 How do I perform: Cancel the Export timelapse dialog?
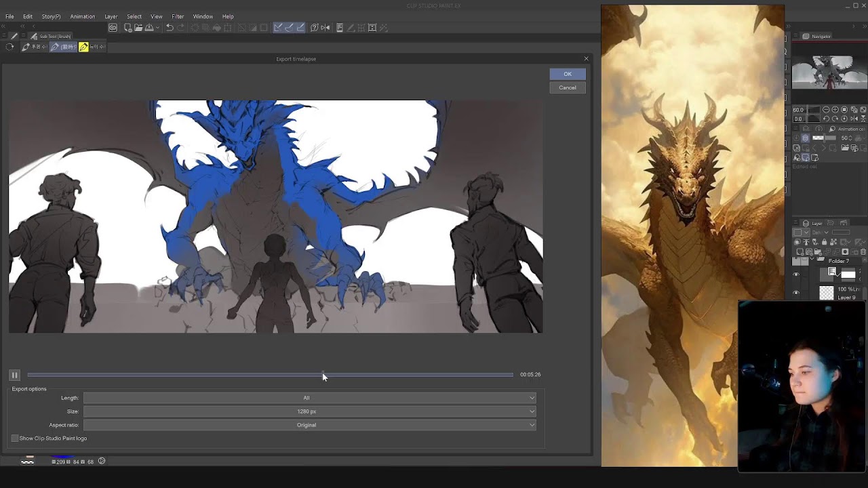568,87
